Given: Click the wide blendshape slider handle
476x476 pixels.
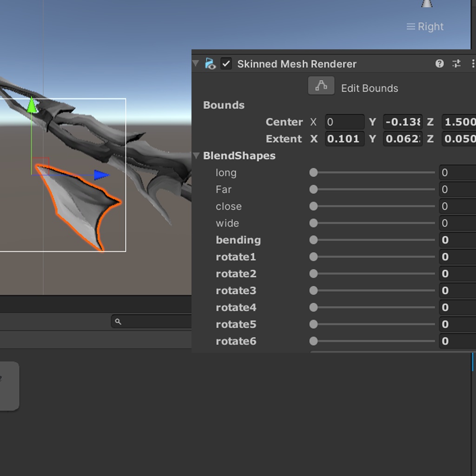Looking at the screenshot, I should (x=314, y=223).
